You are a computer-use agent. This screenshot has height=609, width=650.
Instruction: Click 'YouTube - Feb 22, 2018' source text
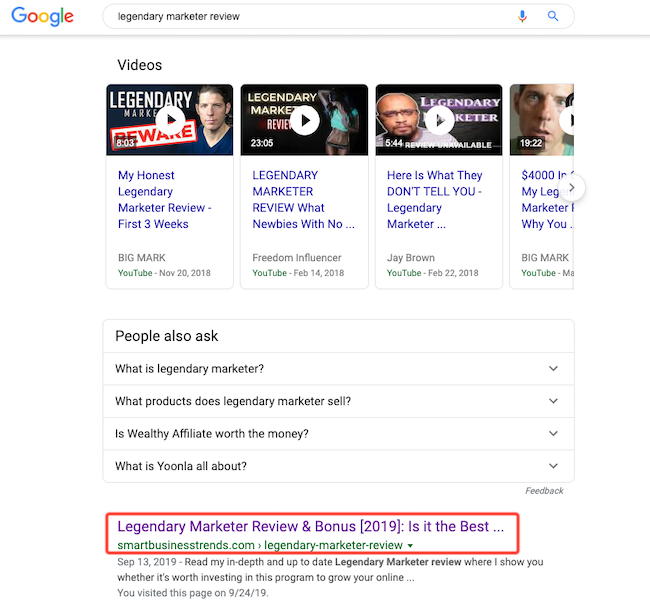point(432,273)
